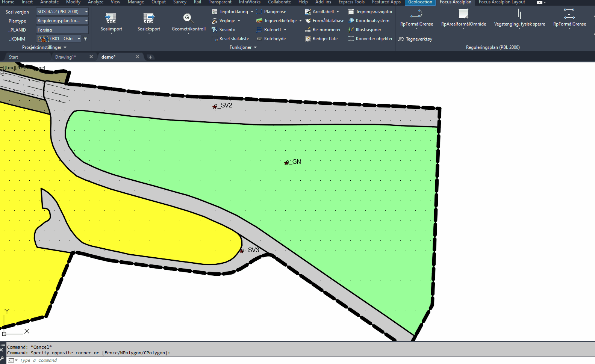Click in the PLANID text field
Viewport: 595px width, 364px height.
[62, 30]
